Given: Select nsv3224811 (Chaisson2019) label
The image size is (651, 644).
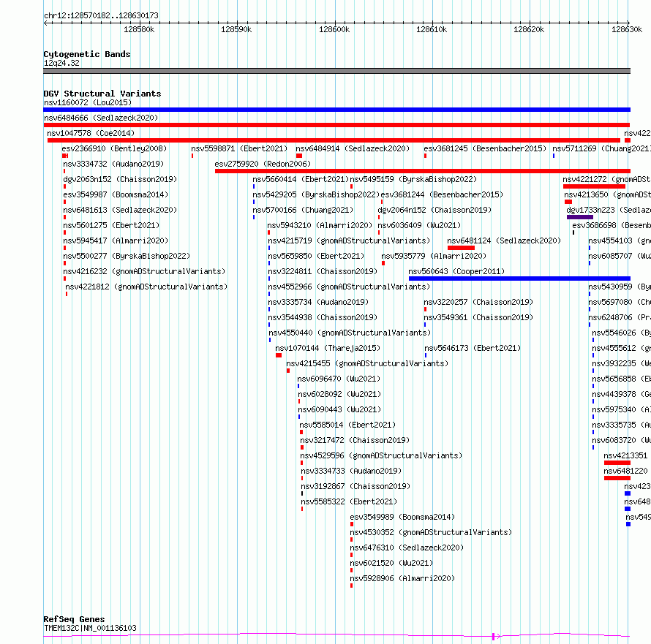Looking at the screenshot, I should tap(323, 271).
